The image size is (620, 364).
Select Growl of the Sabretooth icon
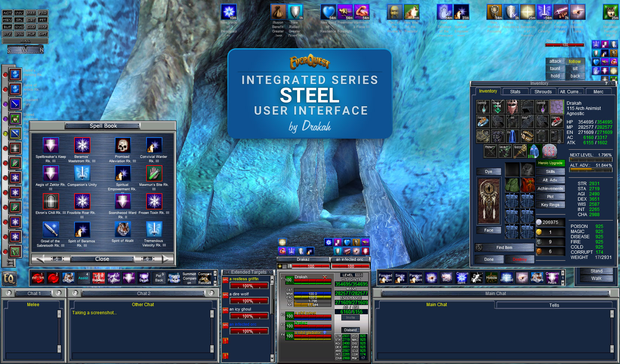click(51, 229)
